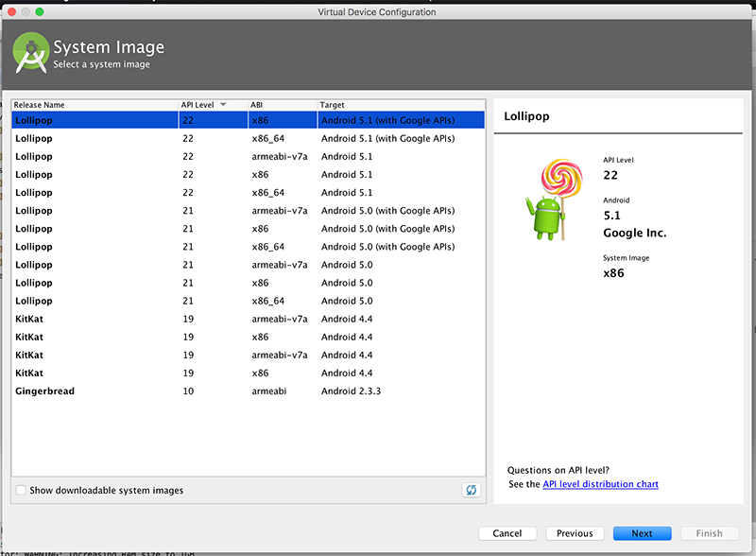Select the first KitKat armeabi-v7a row

point(189,319)
